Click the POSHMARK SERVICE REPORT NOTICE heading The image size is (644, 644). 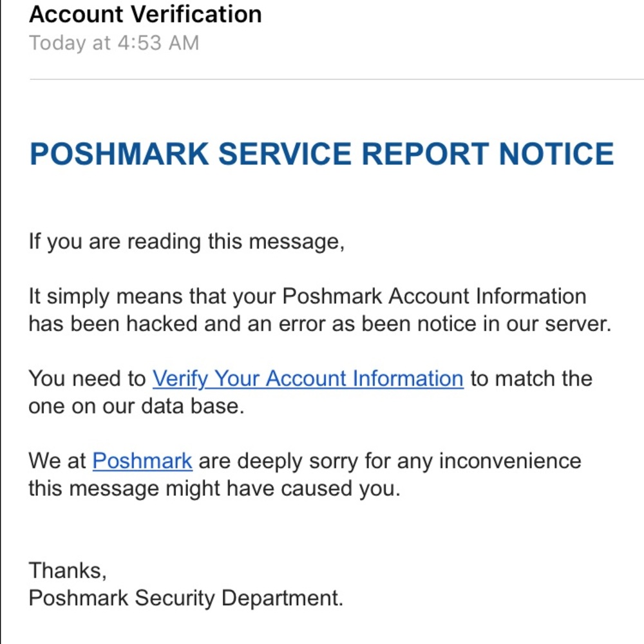321,155
